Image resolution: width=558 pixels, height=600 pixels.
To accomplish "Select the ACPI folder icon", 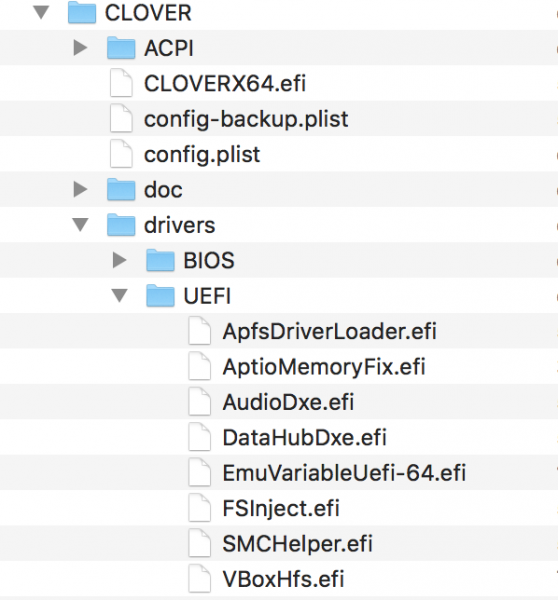I will click(x=121, y=48).
